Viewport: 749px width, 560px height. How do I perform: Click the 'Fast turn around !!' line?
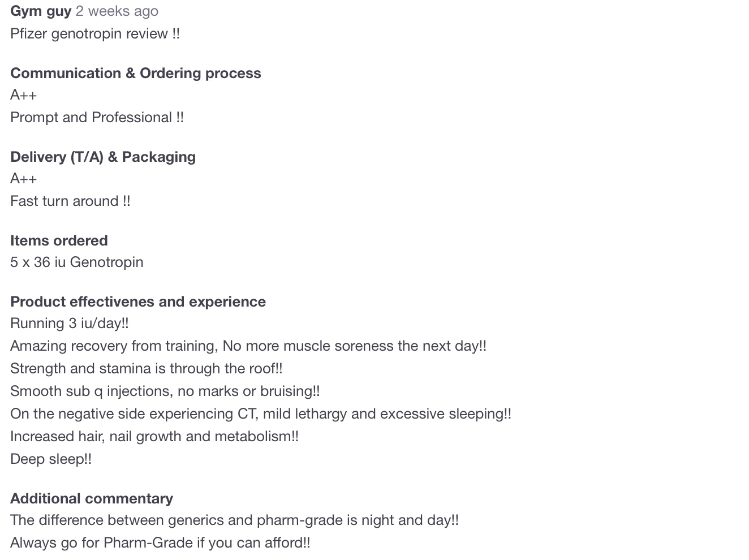[70, 201]
